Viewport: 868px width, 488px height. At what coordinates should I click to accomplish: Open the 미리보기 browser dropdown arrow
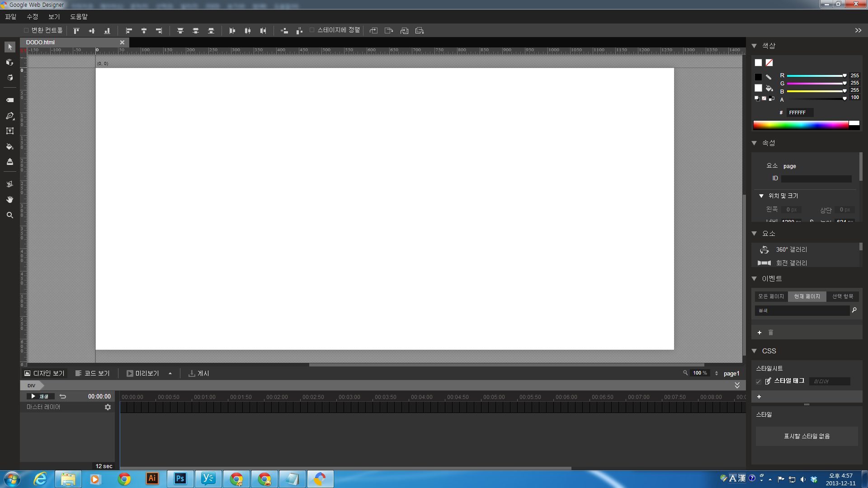click(x=170, y=373)
